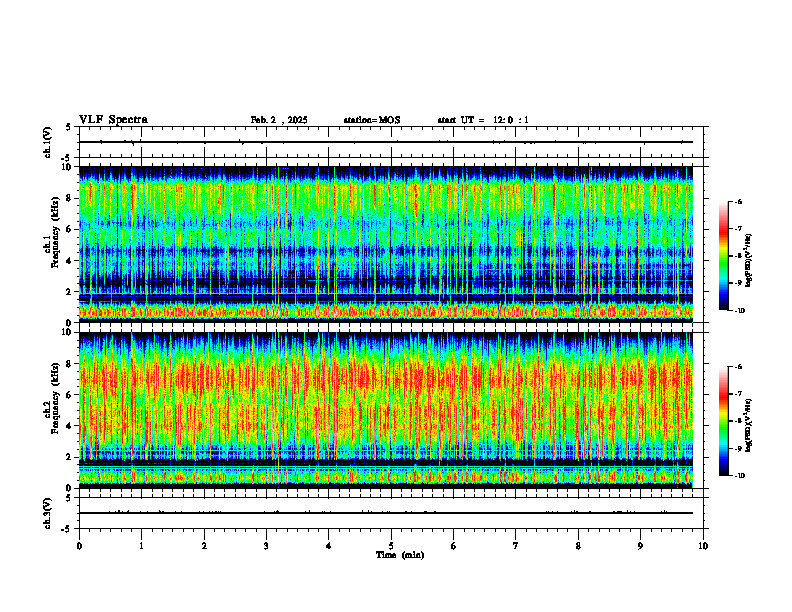Click the ch.1 spectrogram color scale bar

724,256
